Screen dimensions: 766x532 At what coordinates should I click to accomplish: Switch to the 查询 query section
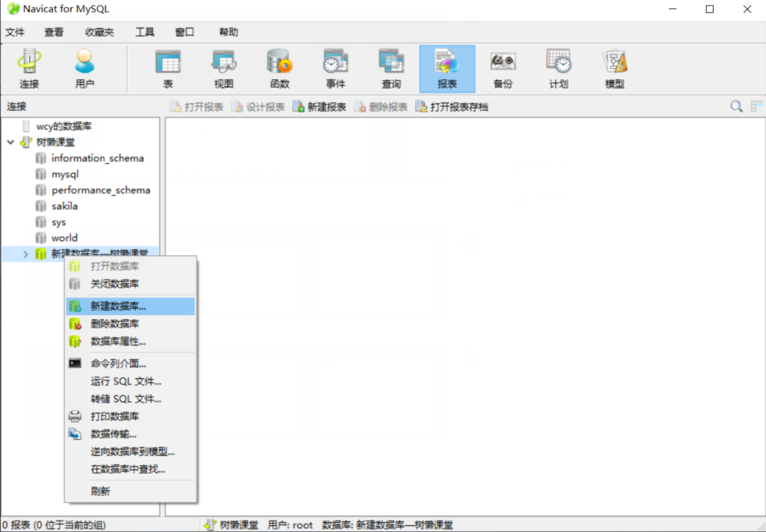point(391,69)
